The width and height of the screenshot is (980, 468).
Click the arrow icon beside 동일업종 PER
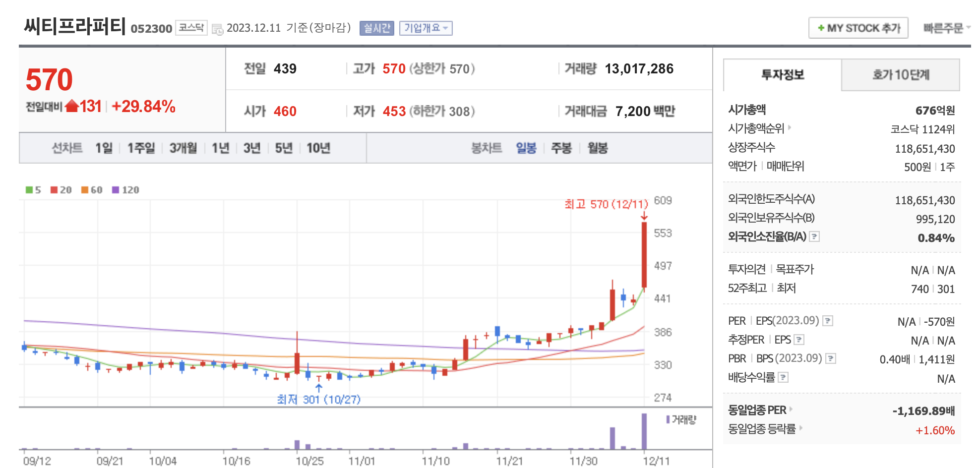pyautogui.click(x=791, y=409)
